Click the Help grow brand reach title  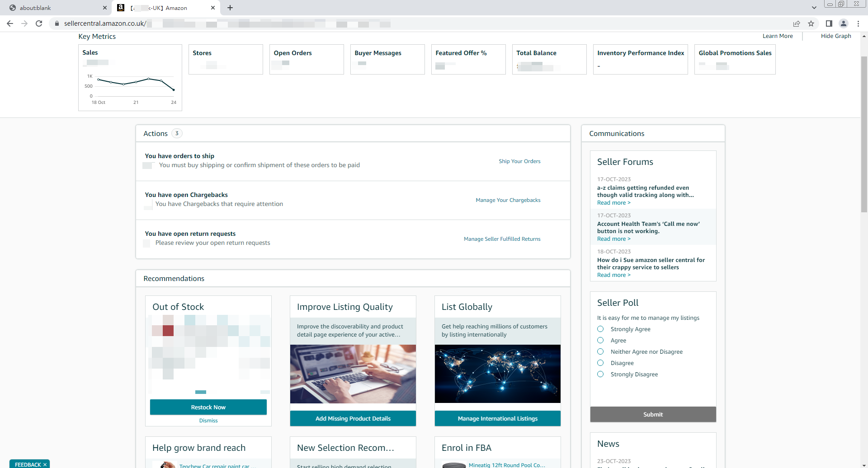click(x=199, y=448)
